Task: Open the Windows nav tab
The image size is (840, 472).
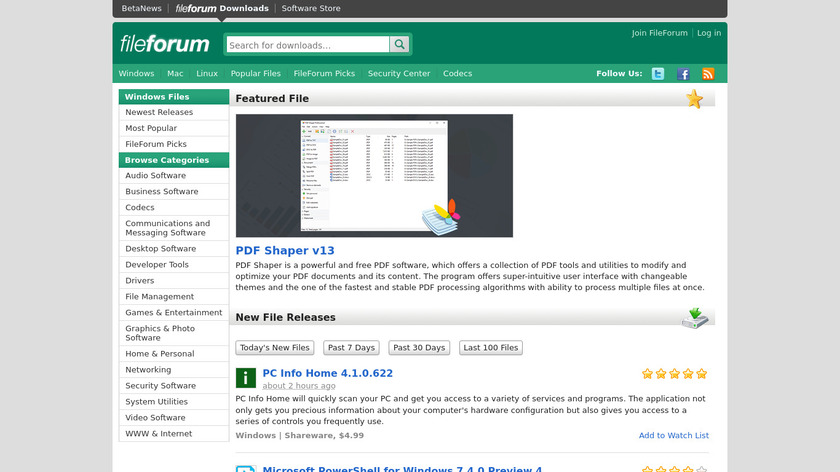Action: tap(136, 73)
